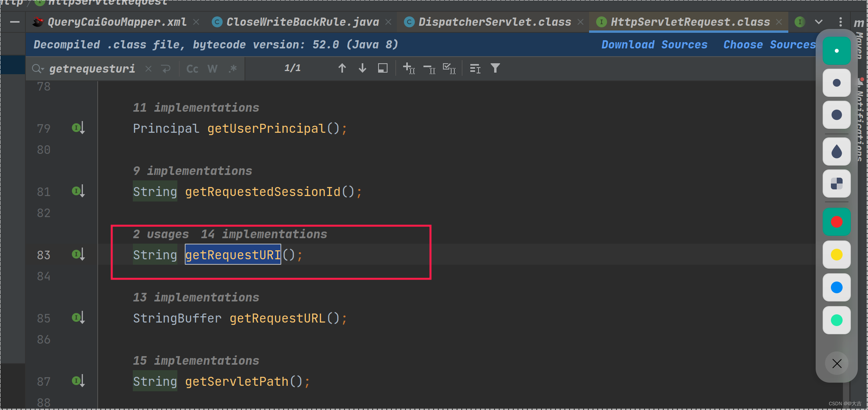Click implementations gutter icon on line 79
Image resolution: width=868 pixels, height=410 pixels.
click(x=78, y=128)
